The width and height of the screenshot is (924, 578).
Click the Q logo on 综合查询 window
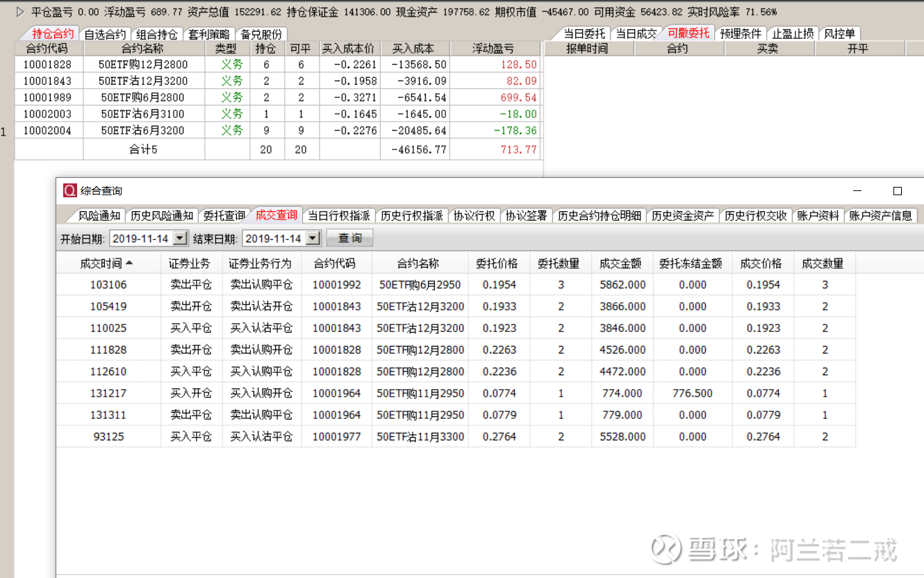(x=69, y=190)
